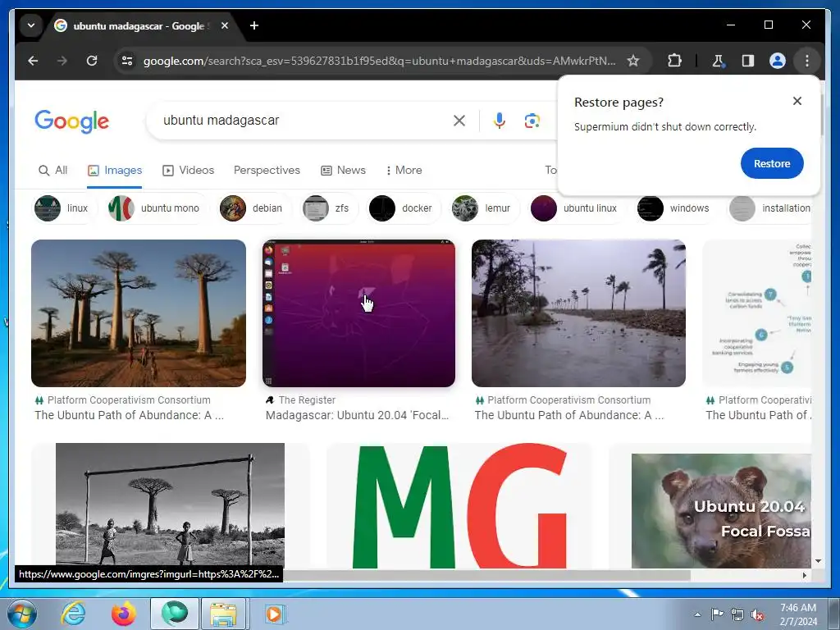Switch to the All results tab
This screenshot has height=630, width=840.
[53, 171]
